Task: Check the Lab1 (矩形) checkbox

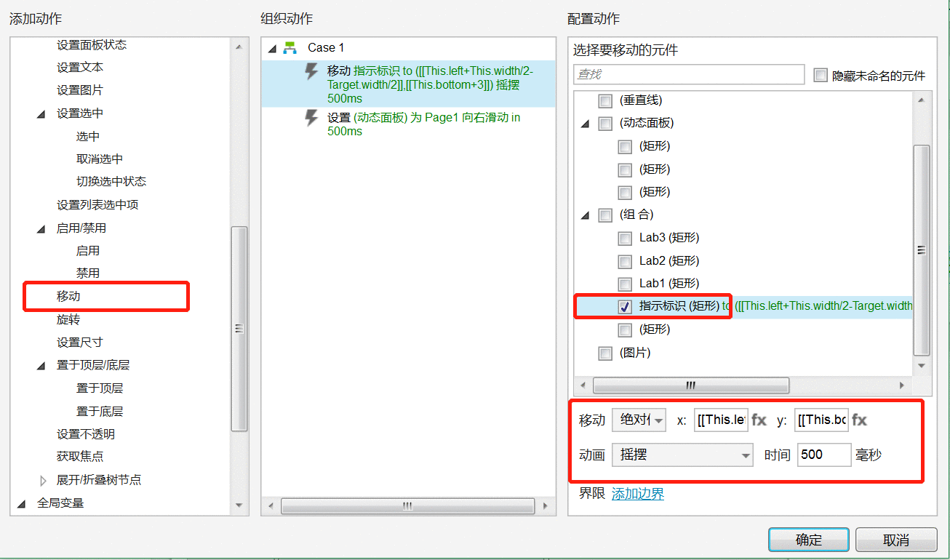Action: [x=625, y=284]
